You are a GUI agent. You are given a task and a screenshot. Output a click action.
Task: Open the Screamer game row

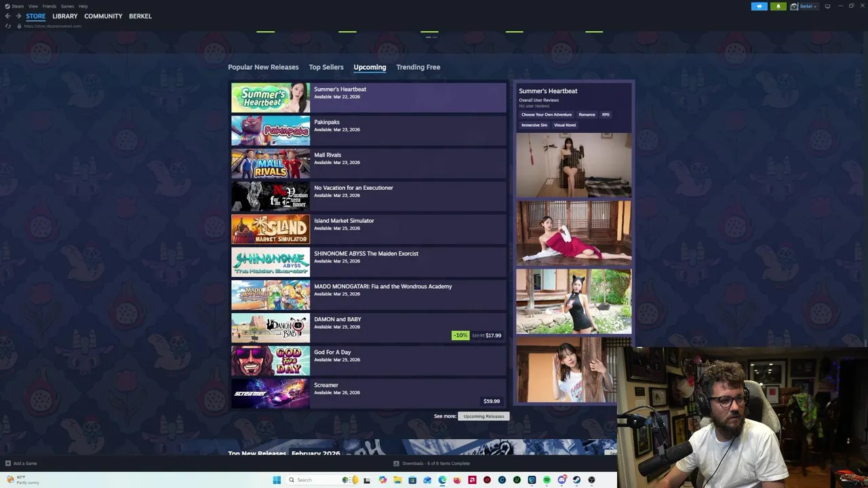point(369,394)
